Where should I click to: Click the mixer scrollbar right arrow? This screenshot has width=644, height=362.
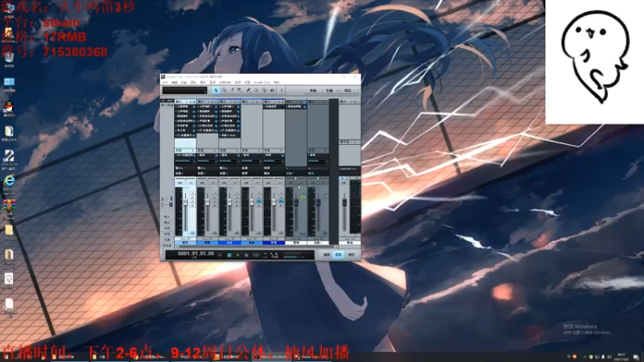coord(336,247)
